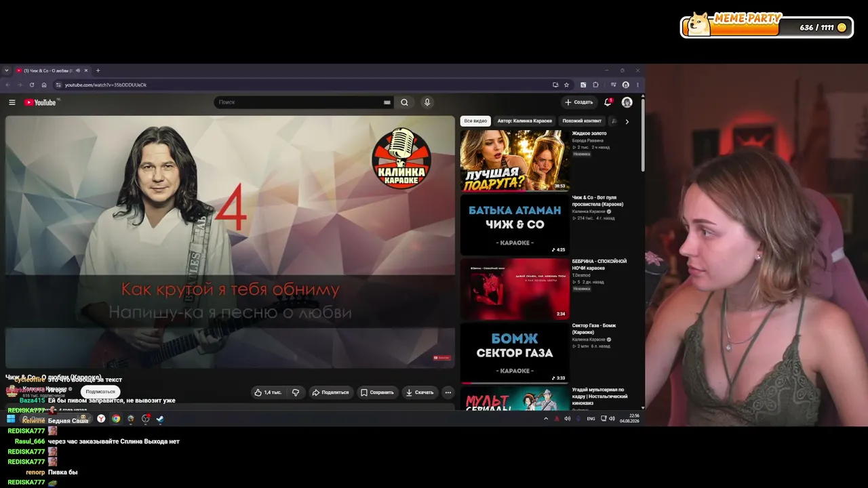Click the Создать button
The height and width of the screenshot is (488, 868).
[578, 102]
